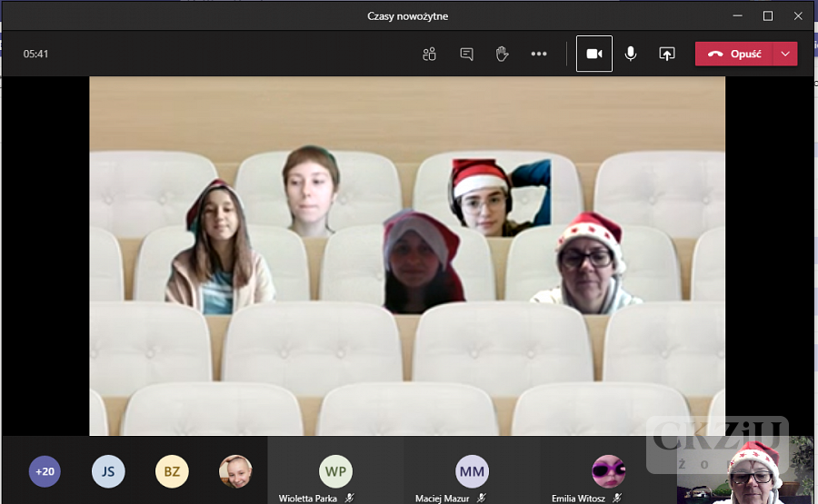Click the participant avatar with child photo

(x=235, y=471)
